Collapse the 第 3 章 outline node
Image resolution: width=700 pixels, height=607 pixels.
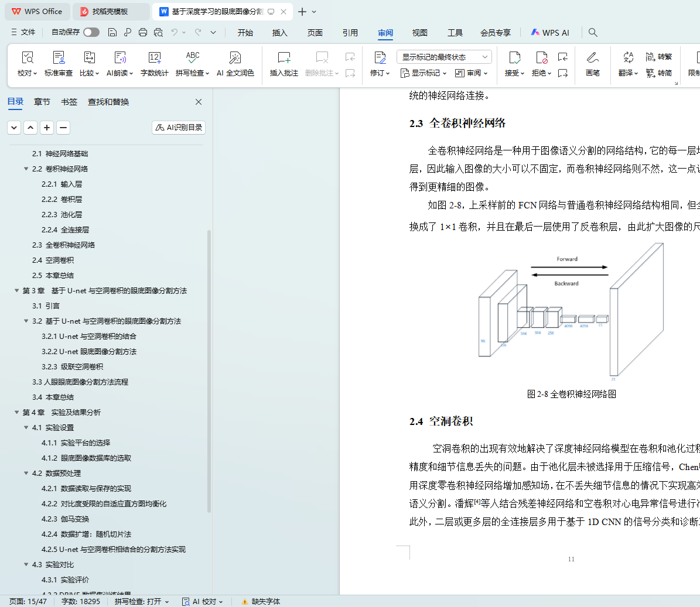(x=17, y=291)
